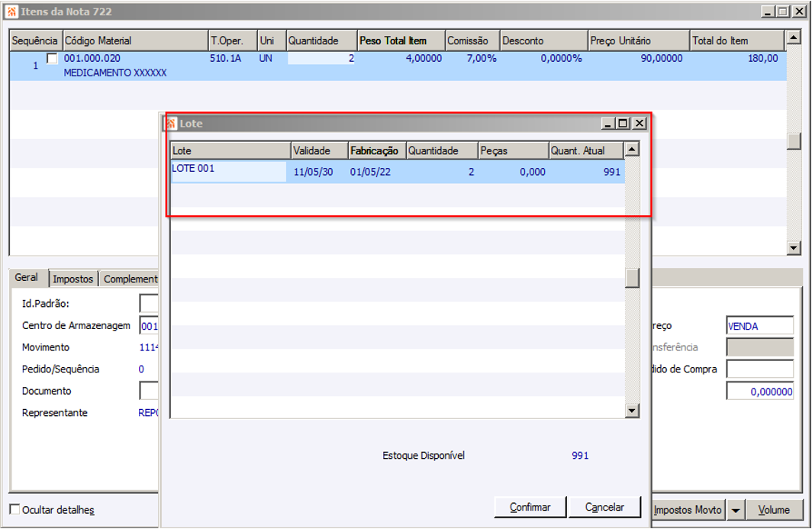
Task: Click discount value 0,0000%
Action: pyautogui.click(x=562, y=59)
